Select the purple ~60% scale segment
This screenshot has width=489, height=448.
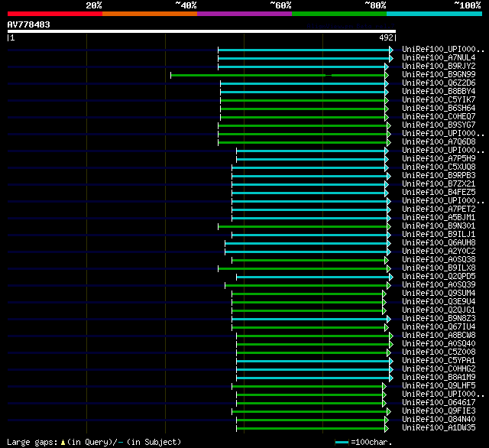(x=244, y=14)
